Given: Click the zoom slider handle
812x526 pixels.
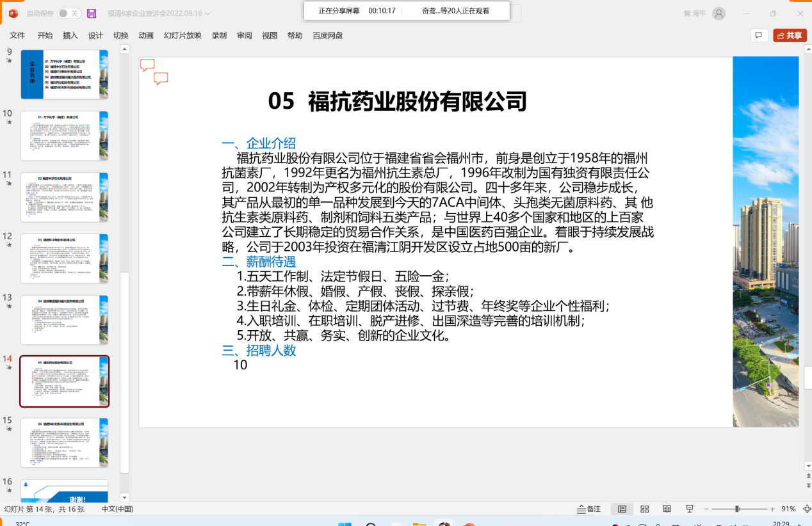Looking at the screenshot, I should point(738,509).
